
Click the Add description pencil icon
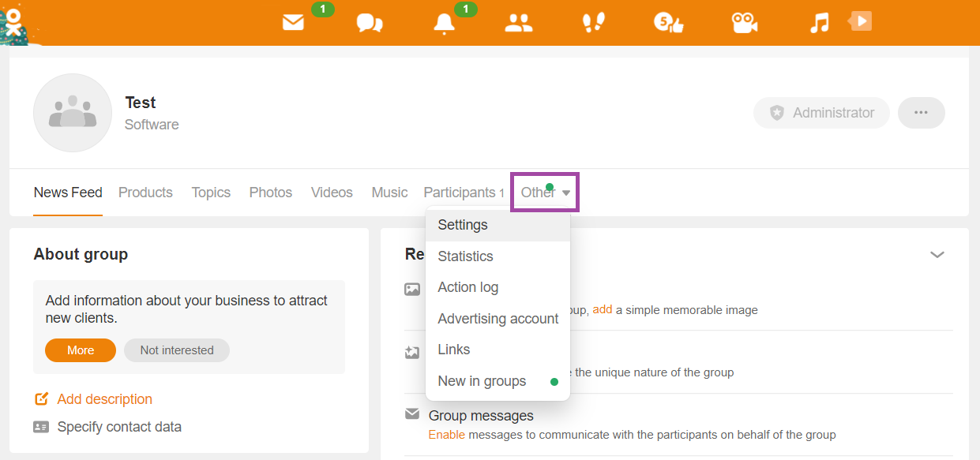tap(41, 399)
